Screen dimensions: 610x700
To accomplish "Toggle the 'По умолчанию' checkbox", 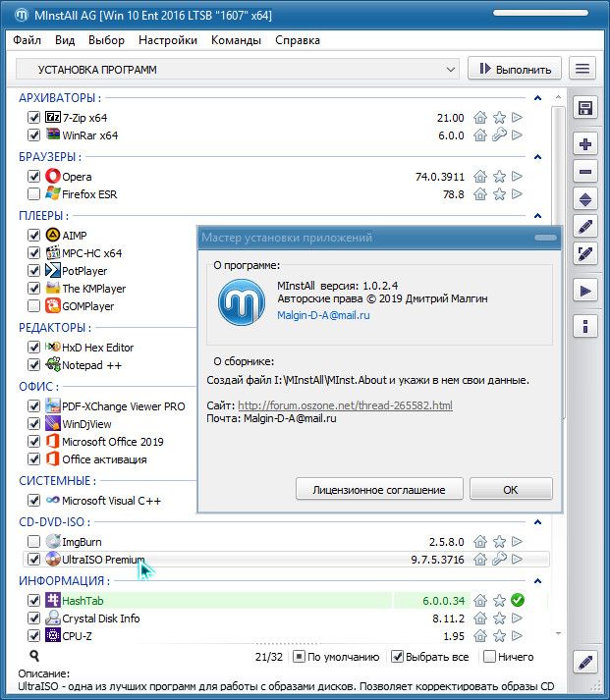I will pyautogui.click(x=299, y=657).
